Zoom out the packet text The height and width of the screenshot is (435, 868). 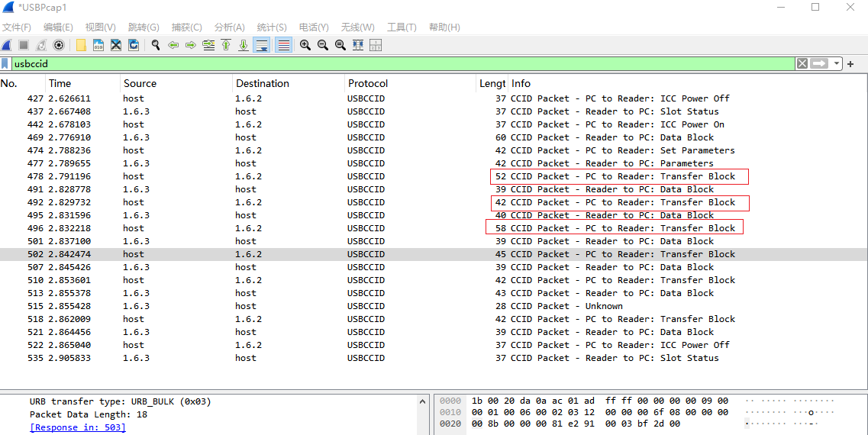(x=323, y=45)
